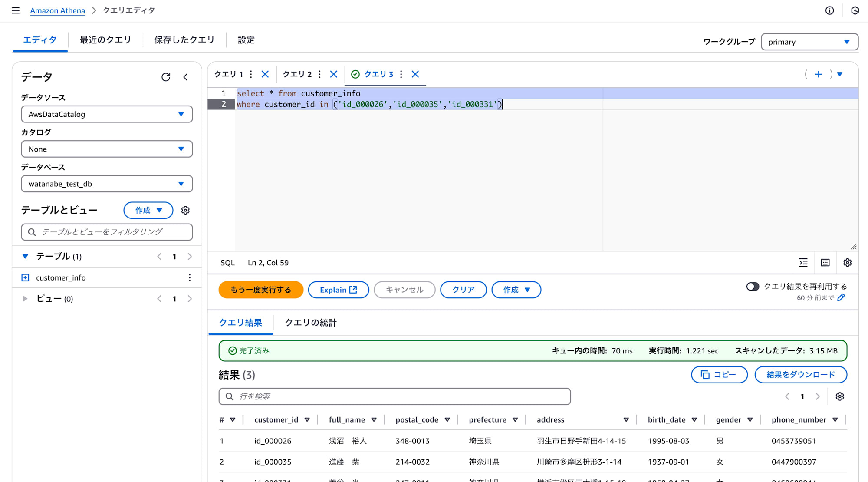868x482 pixels.
Task: Close the クエリ 1 tab
Action: coord(265,74)
